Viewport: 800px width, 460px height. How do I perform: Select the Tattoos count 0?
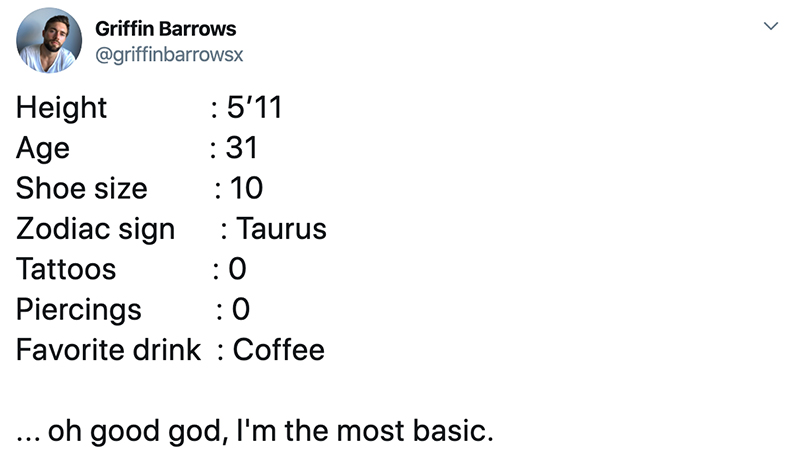tap(237, 268)
